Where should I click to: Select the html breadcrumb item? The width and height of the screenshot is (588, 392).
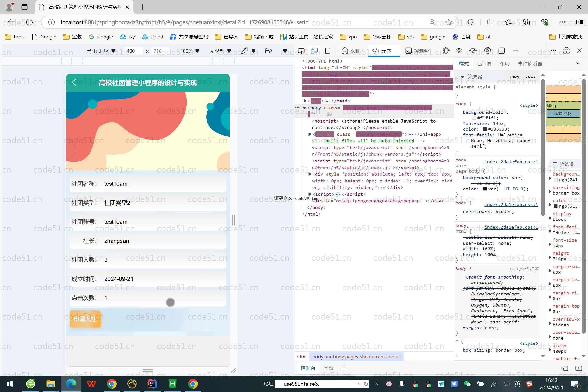301,357
